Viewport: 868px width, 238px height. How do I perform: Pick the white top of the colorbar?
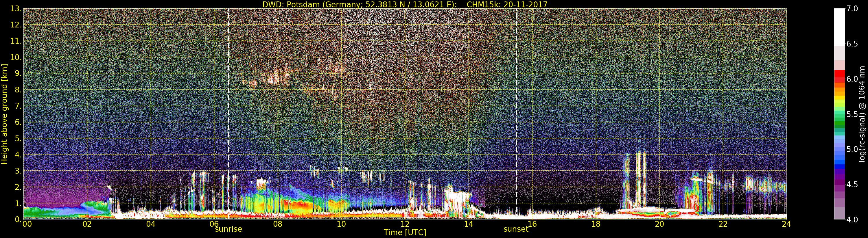point(839,27)
